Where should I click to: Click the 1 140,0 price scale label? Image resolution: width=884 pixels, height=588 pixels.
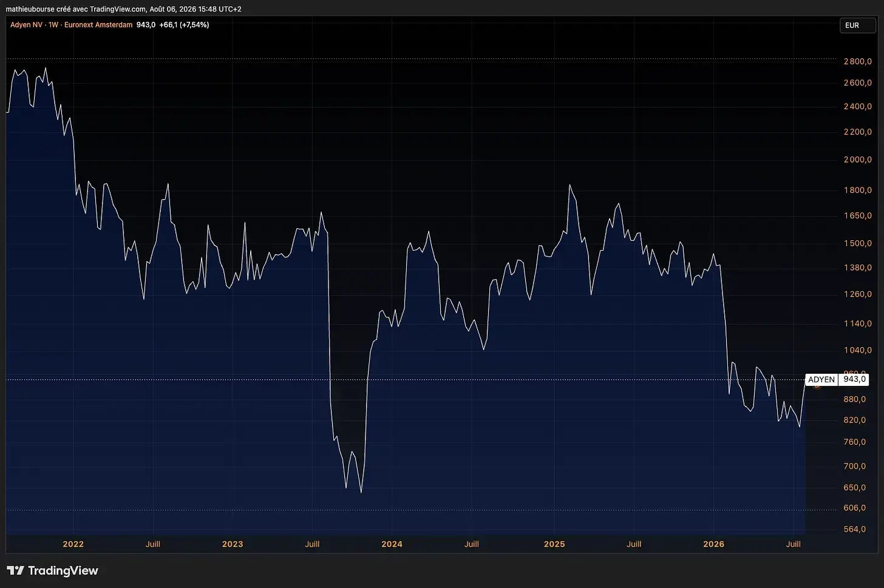tap(858, 323)
